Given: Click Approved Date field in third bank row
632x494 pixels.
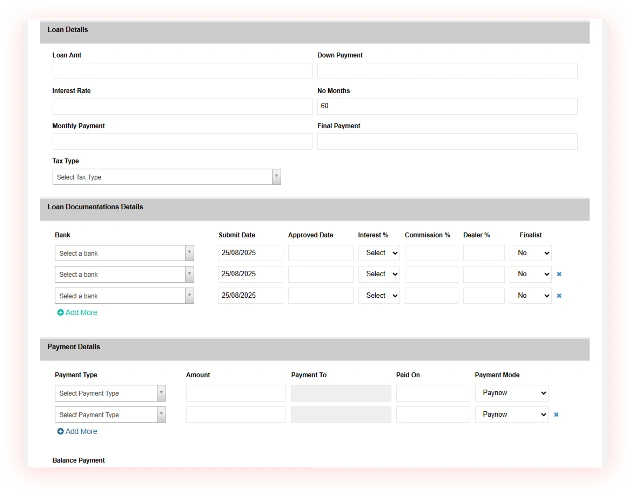Looking at the screenshot, I should click(321, 296).
